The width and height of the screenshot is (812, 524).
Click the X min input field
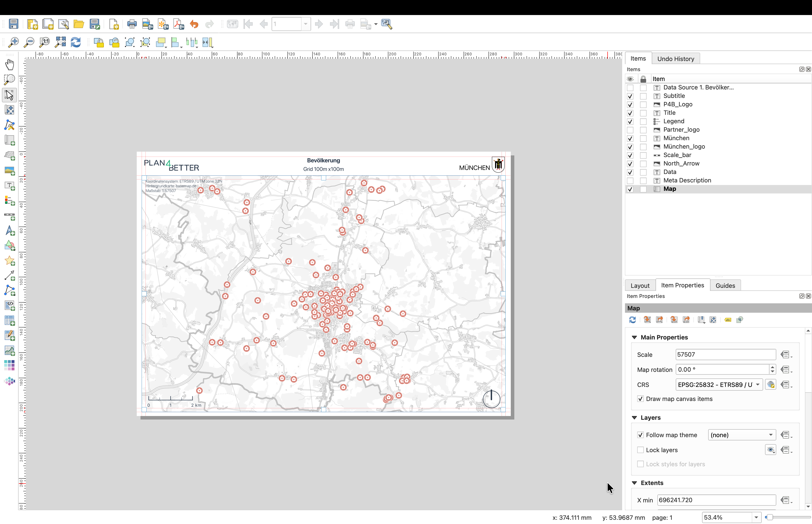pos(716,500)
